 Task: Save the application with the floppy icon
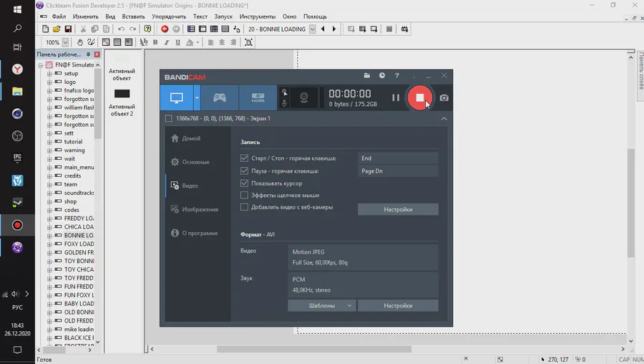pos(68,29)
